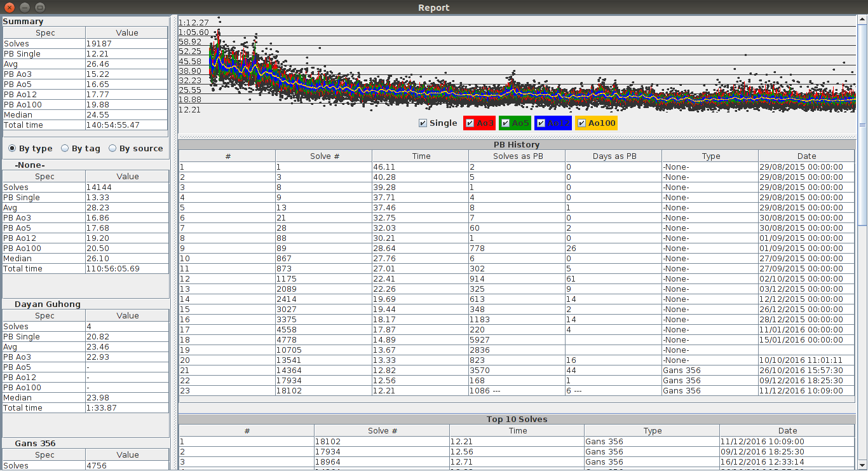Select the -None- solves value 14144
Image resolution: width=868 pixels, height=471 pixels.
(127, 188)
